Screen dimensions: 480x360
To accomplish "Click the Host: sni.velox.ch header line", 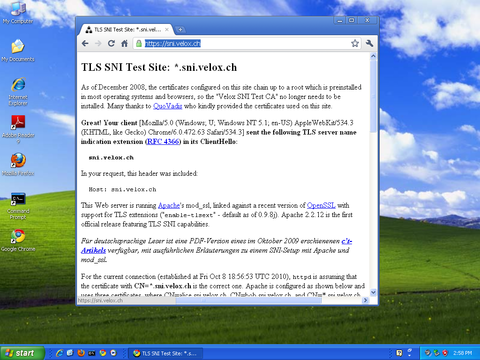I will [x=122, y=189].
